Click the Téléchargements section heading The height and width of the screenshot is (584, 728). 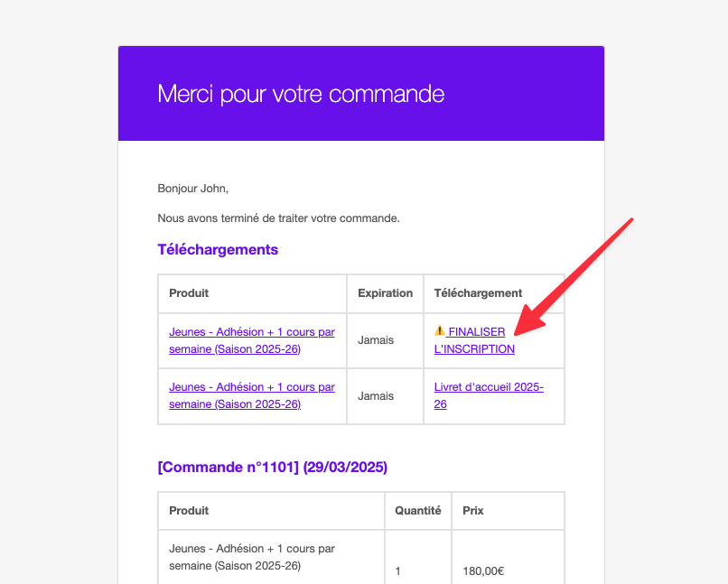coord(218,249)
